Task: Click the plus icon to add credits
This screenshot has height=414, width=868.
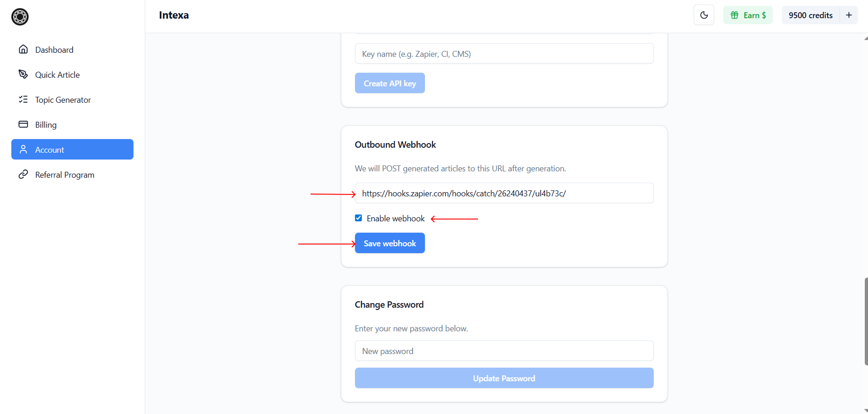Action: click(848, 15)
